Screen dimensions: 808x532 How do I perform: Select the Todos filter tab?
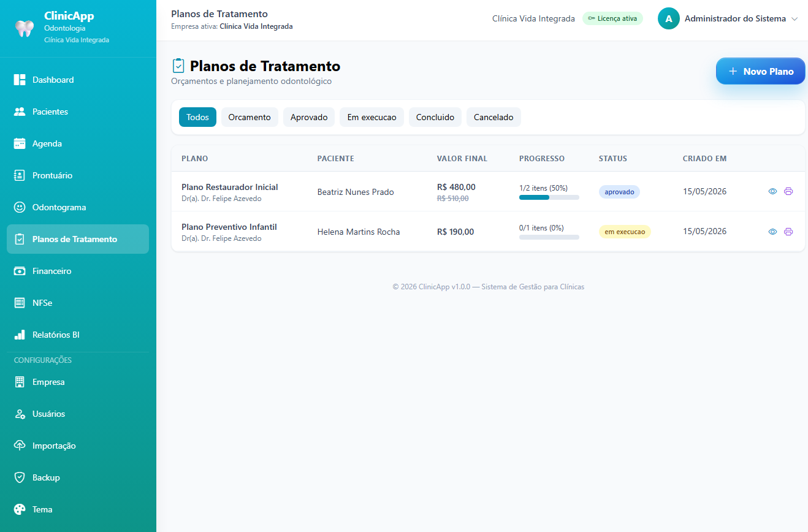click(197, 117)
